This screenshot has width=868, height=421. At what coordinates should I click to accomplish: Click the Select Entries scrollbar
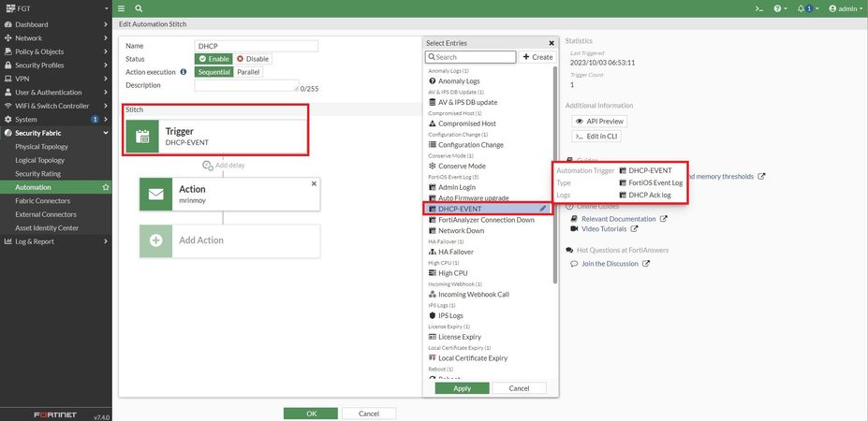(x=555, y=175)
